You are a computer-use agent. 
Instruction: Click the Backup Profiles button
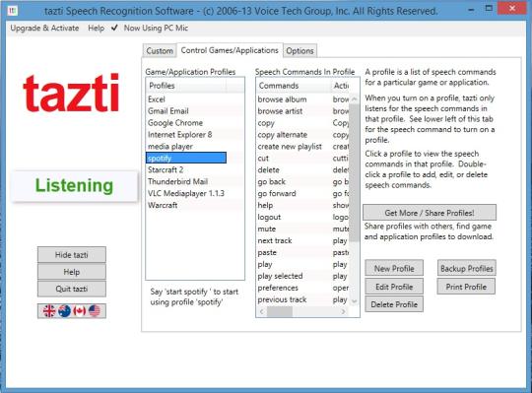pyautogui.click(x=467, y=268)
